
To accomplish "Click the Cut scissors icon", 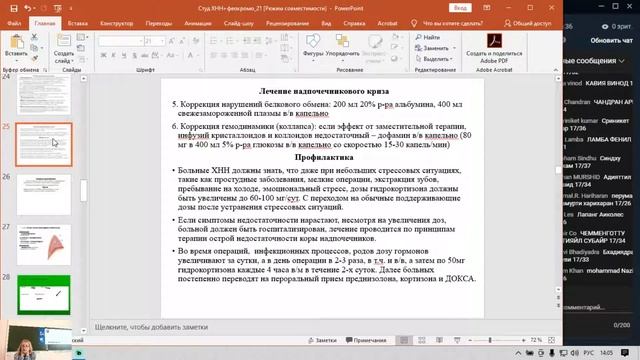I will (x=34, y=37).
